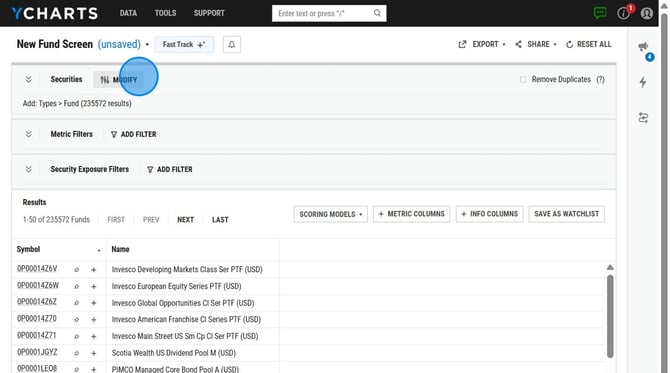
Task: Click the swap arrows sidebar icon
Action: [x=643, y=117]
